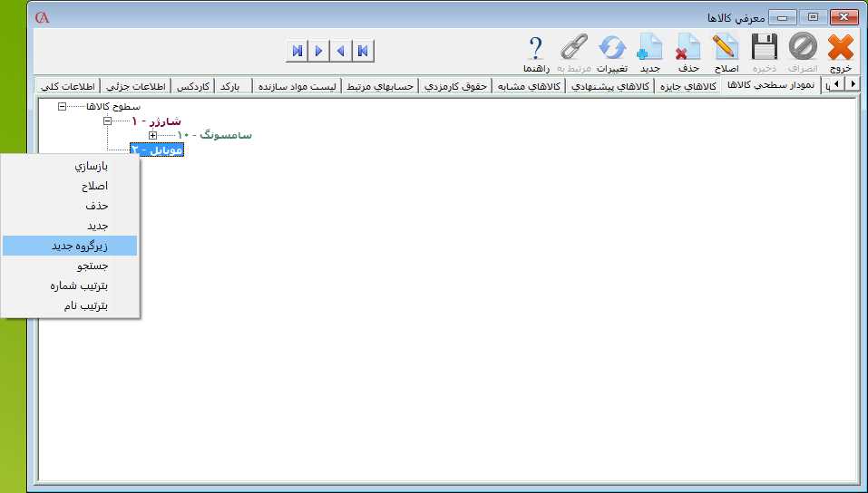868x493 pixels.
Task: Click the single left arrow record button
Action: point(341,51)
